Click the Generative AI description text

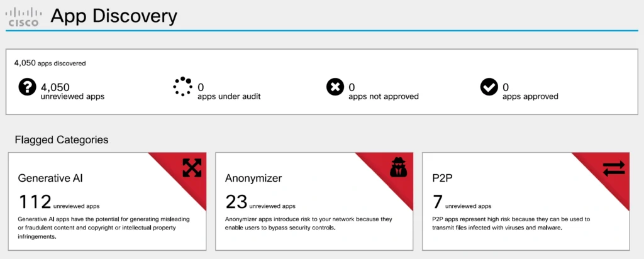pyautogui.click(x=104, y=228)
